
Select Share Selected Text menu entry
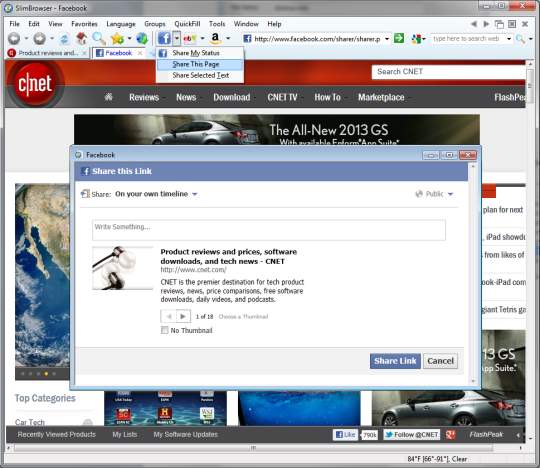pyautogui.click(x=200, y=75)
